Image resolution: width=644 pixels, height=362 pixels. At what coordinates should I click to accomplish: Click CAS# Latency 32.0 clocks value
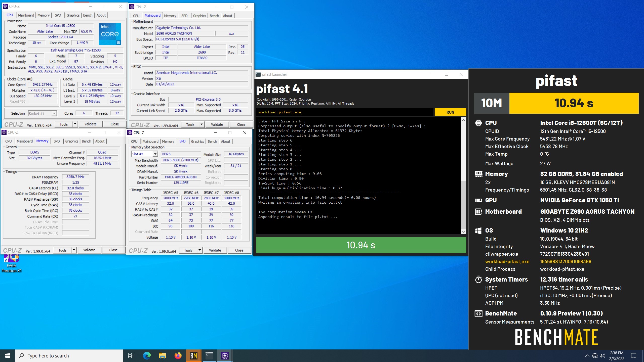[x=75, y=188]
